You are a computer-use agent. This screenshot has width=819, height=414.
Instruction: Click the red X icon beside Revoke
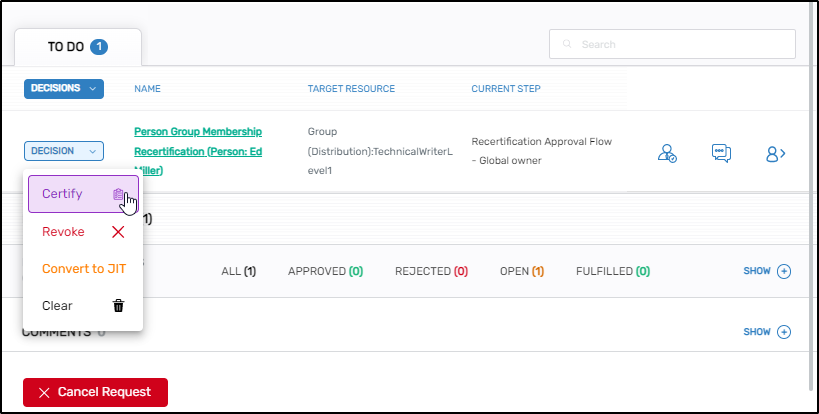point(118,232)
